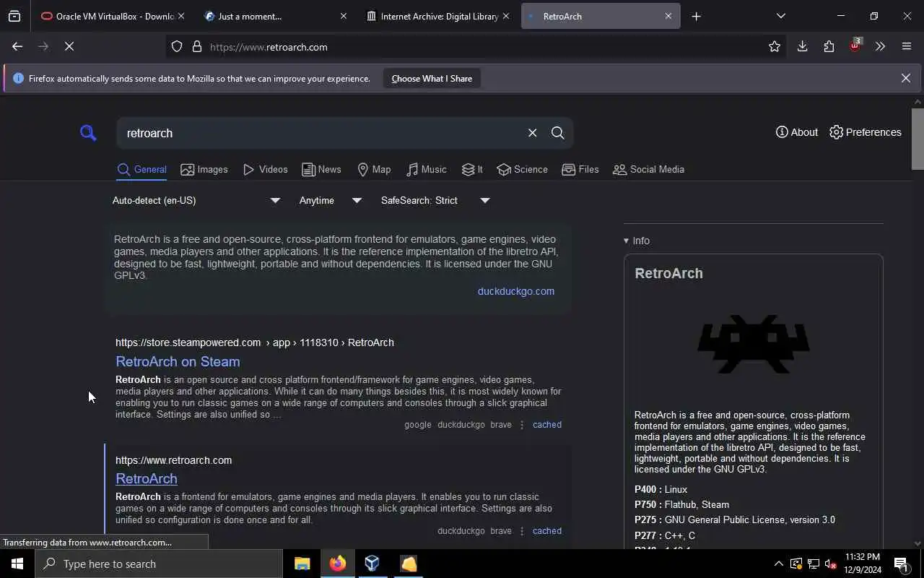
Task: Open Firefox application hamburger menu
Action: (x=907, y=46)
